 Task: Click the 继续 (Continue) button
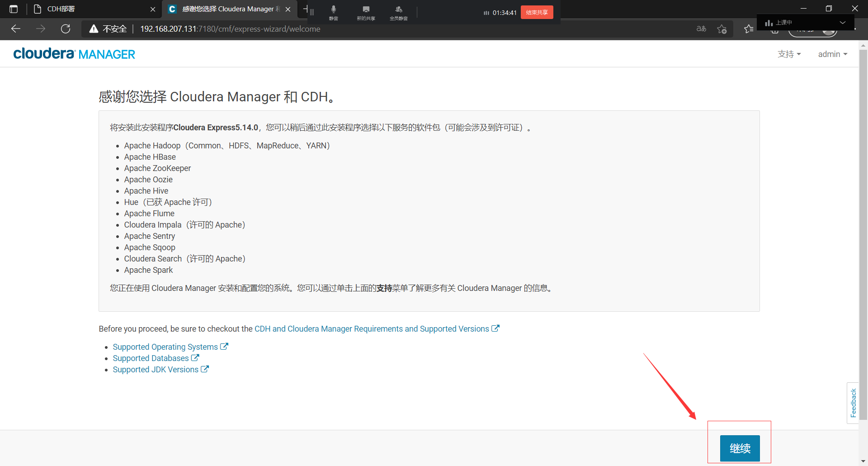tap(740, 448)
